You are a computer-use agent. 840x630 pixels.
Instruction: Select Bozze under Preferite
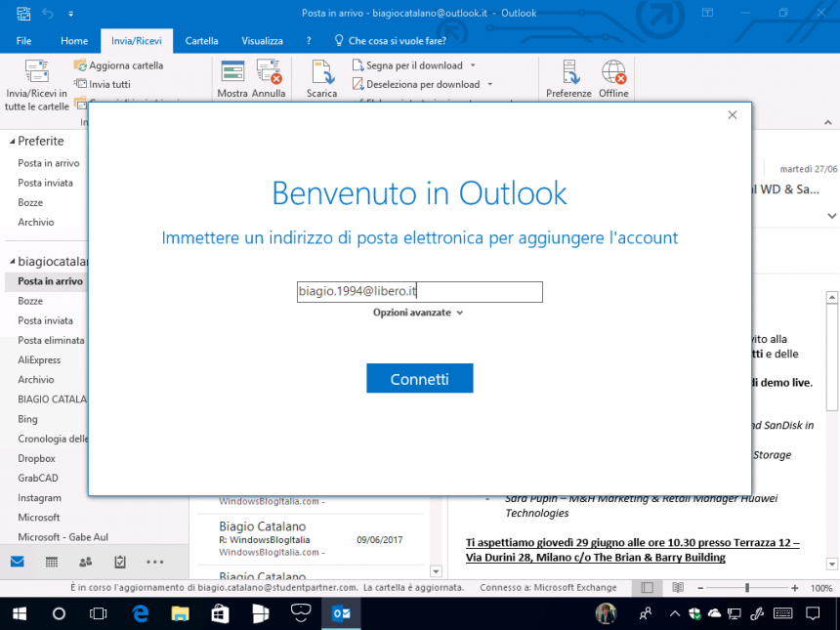[x=30, y=202]
